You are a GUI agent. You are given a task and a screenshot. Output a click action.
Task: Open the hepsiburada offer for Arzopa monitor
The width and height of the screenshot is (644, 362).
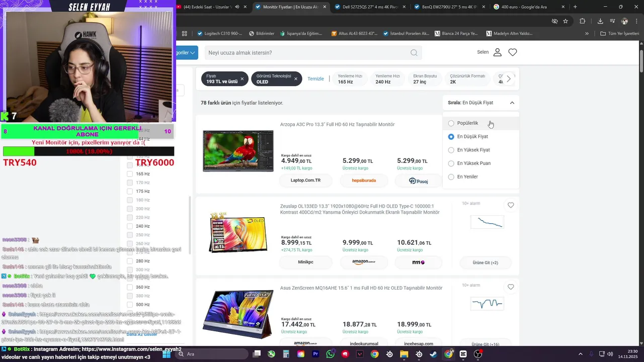[x=364, y=180]
